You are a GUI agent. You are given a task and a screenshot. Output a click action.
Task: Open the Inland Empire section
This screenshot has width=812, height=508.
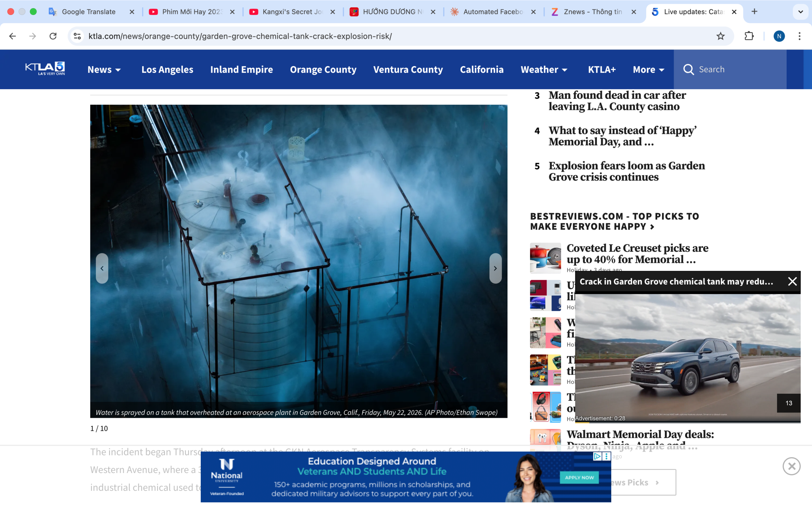point(242,70)
